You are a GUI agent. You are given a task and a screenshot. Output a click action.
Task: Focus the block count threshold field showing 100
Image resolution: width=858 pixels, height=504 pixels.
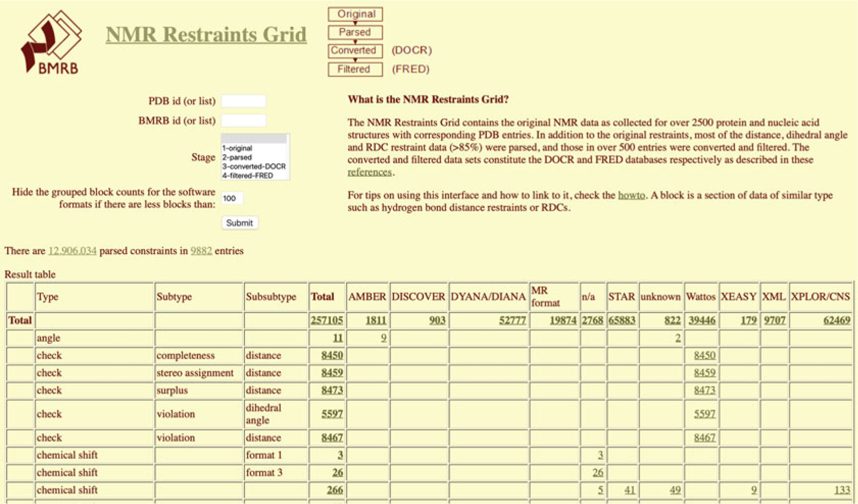pyautogui.click(x=232, y=198)
